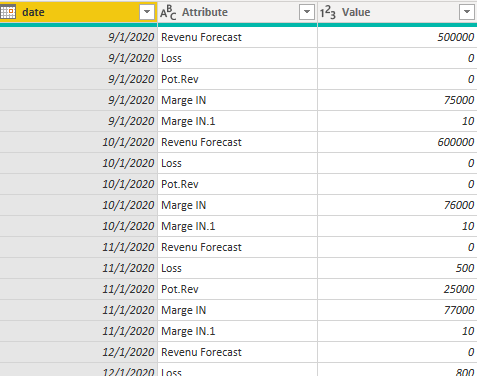The width and height of the screenshot is (477, 376).
Task: Click 11/1/2020 date beside Loss 500
Action: coord(128,268)
